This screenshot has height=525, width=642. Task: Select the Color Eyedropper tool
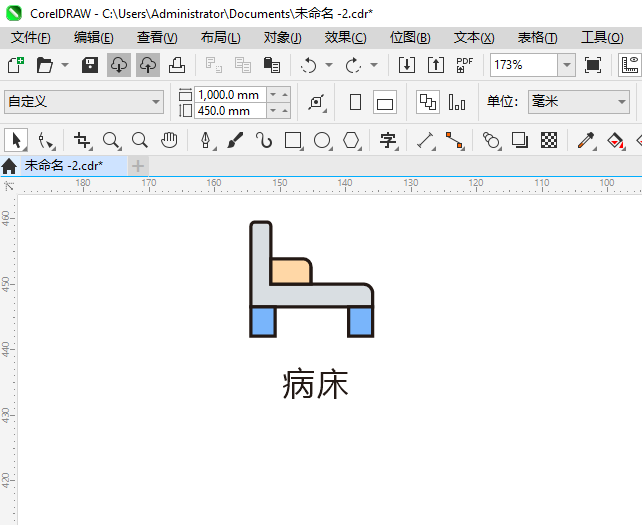tap(586, 140)
